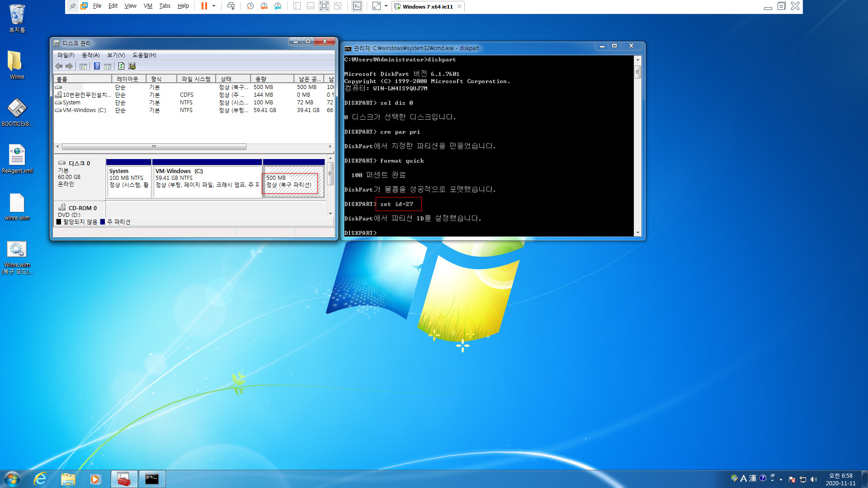
Task: Select the VM-Windows (C:) 59.41 GB partition block
Action: coord(208,178)
